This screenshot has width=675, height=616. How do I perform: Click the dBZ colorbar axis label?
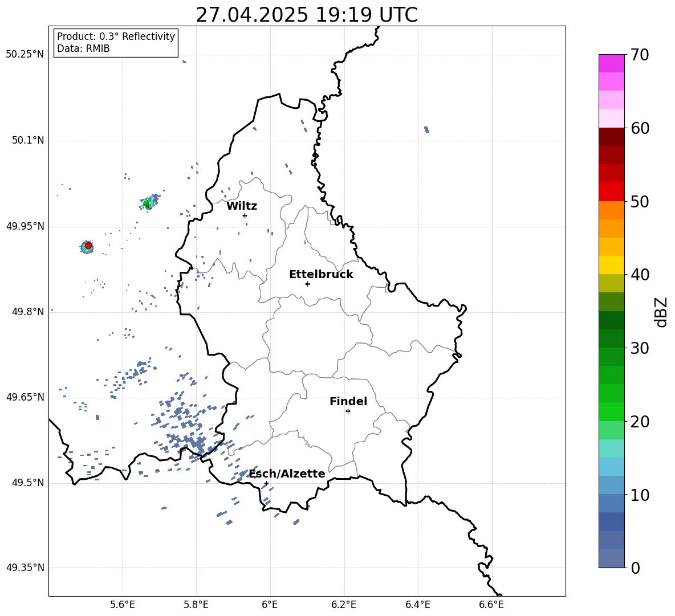click(662, 312)
